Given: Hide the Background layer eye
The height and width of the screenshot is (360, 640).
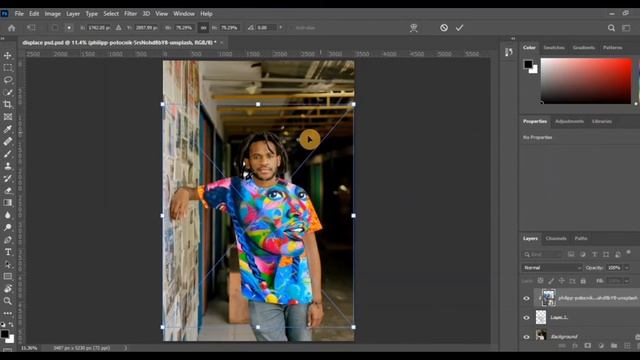Looking at the screenshot, I should coord(527,337).
